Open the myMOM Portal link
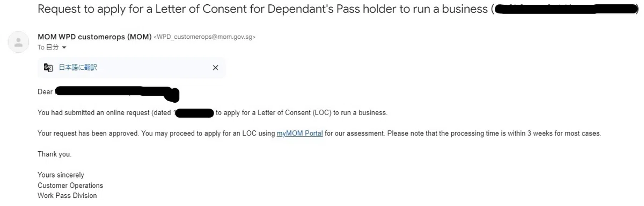The height and width of the screenshot is (206, 644). (x=300, y=133)
